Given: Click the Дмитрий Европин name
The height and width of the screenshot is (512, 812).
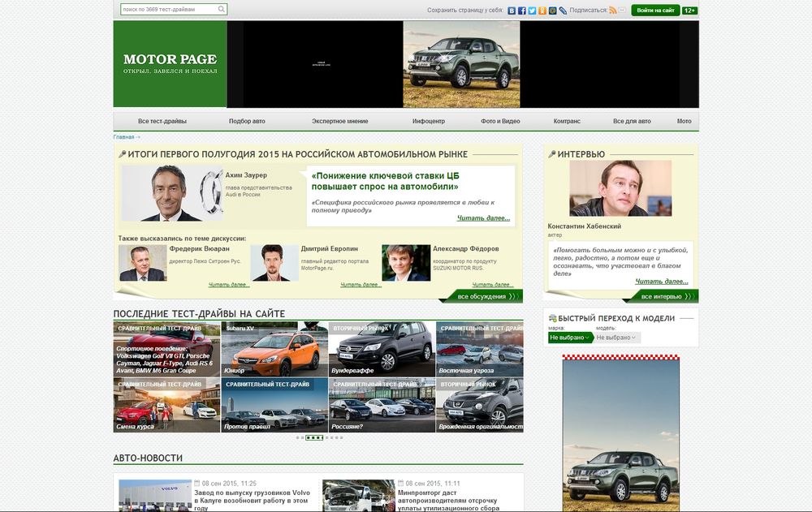Looking at the screenshot, I should pyautogui.click(x=330, y=248).
